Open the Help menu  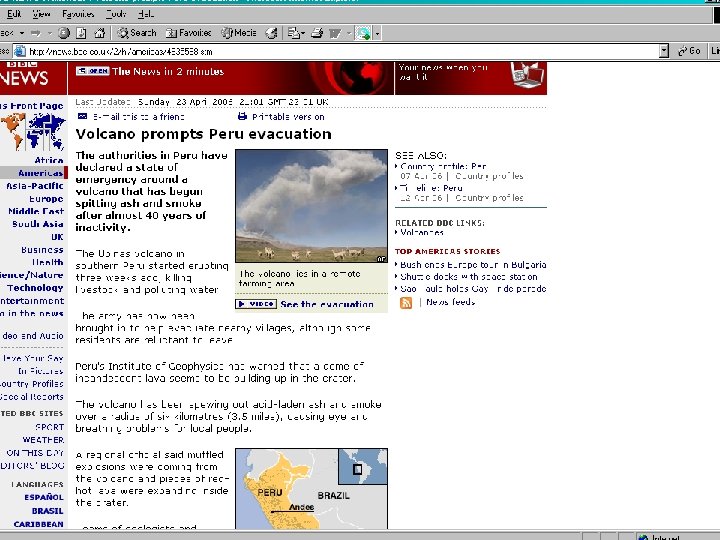(146, 14)
